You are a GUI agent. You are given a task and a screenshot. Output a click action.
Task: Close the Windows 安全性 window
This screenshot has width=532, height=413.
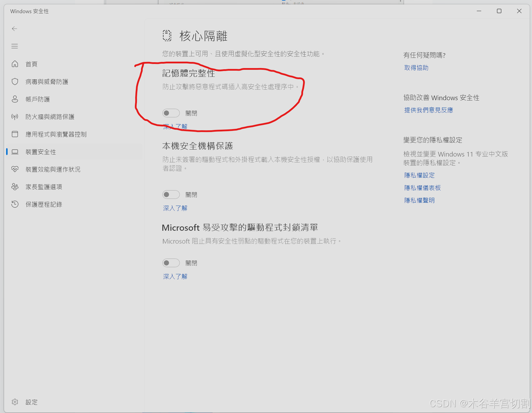coord(519,11)
